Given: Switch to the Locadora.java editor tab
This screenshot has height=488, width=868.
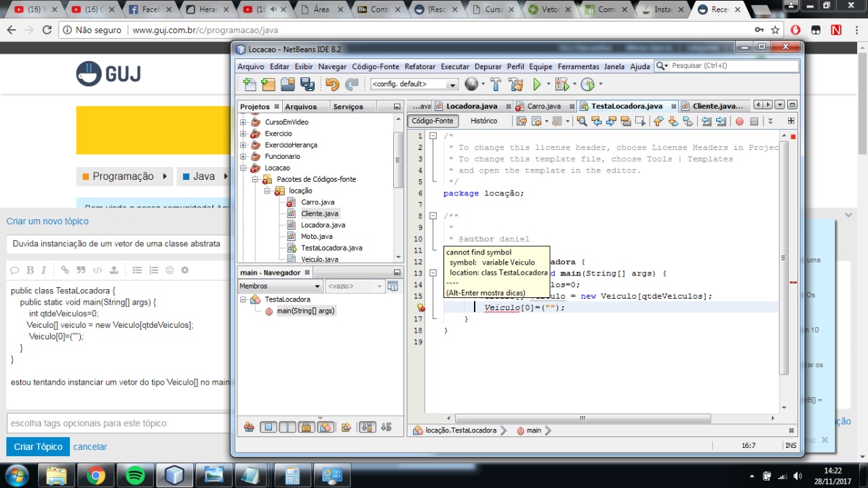Looking at the screenshot, I should pos(471,106).
